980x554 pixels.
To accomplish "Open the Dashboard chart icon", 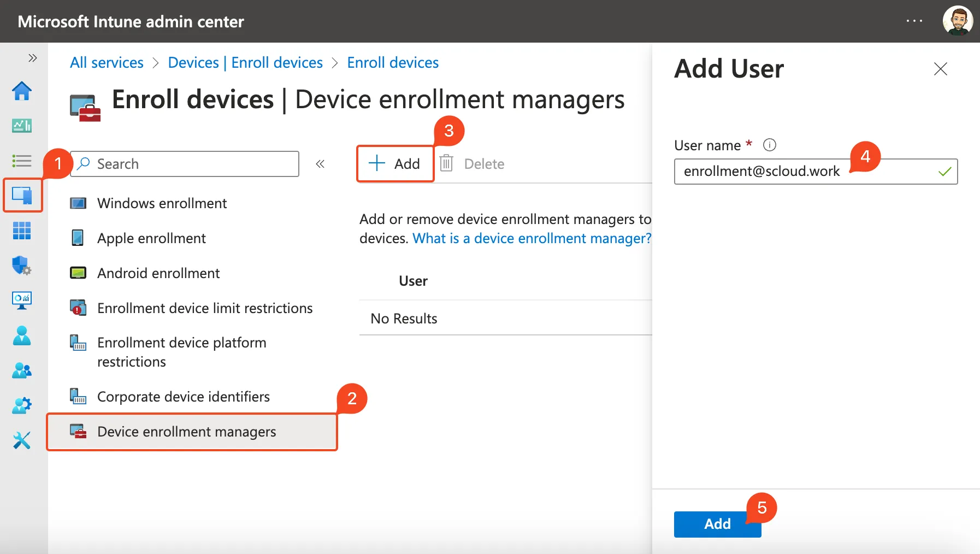I will (x=22, y=126).
